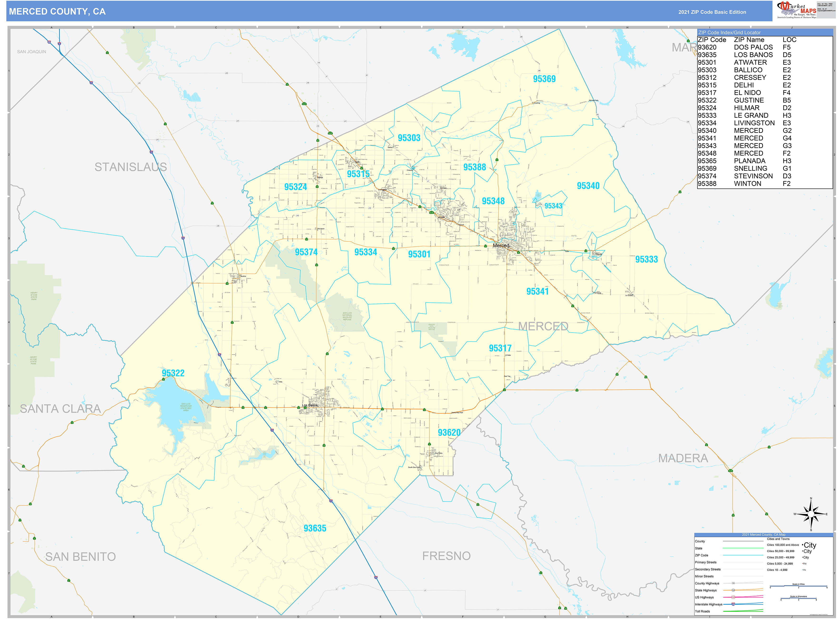The width and height of the screenshot is (840, 619).
Task: Select the 95303 BALLICO index row
Action: 745,70
